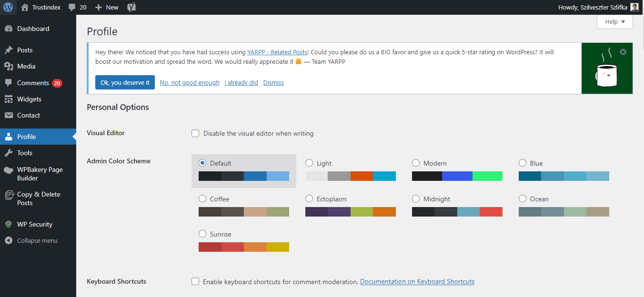Open the Media library from the sidebar
644x297 pixels.
click(x=28, y=66)
